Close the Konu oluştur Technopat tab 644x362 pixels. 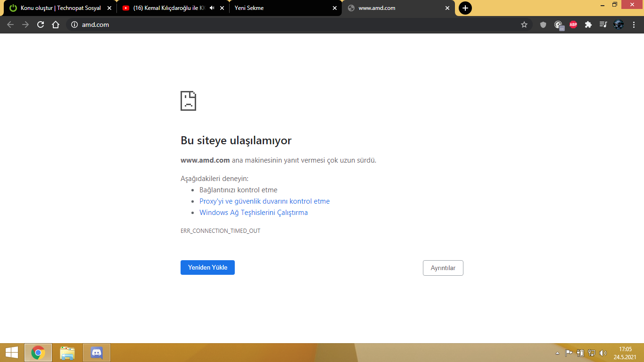click(109, 8)
